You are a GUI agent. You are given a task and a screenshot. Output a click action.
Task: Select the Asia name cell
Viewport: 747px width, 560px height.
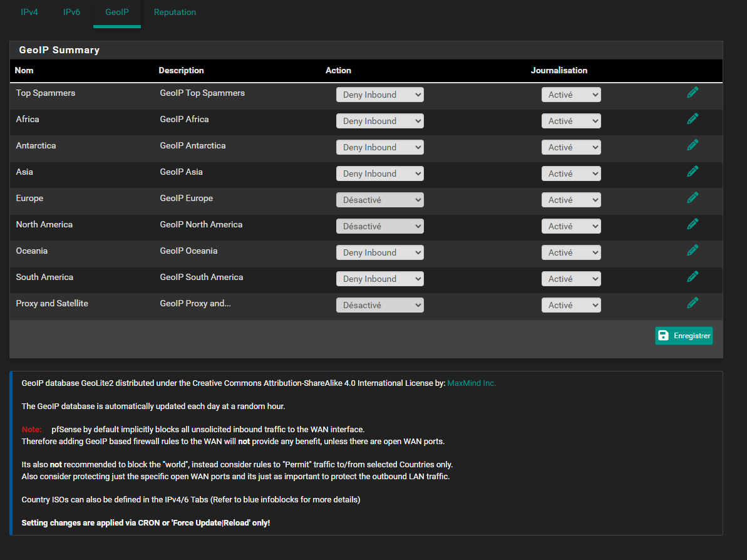point(24,172)
